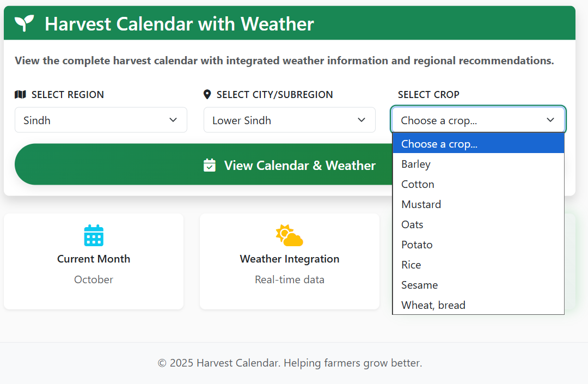Screen dimensions: 588x384
Task: Click the map icon beside Select Region
Action: pyautogui.click(x=20, y=94)
